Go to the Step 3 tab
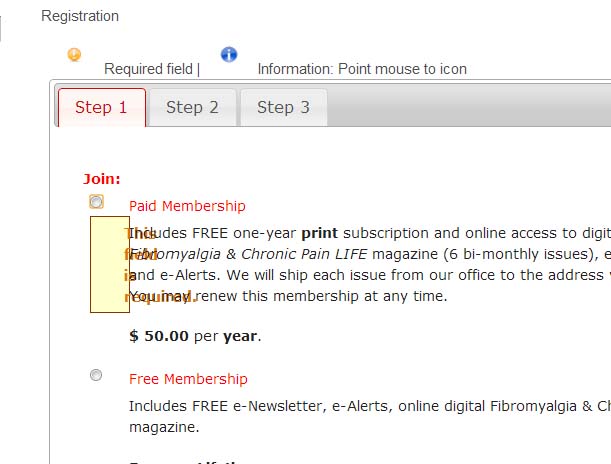The height and width of the screenshot is (464, 611). [284, 108]
